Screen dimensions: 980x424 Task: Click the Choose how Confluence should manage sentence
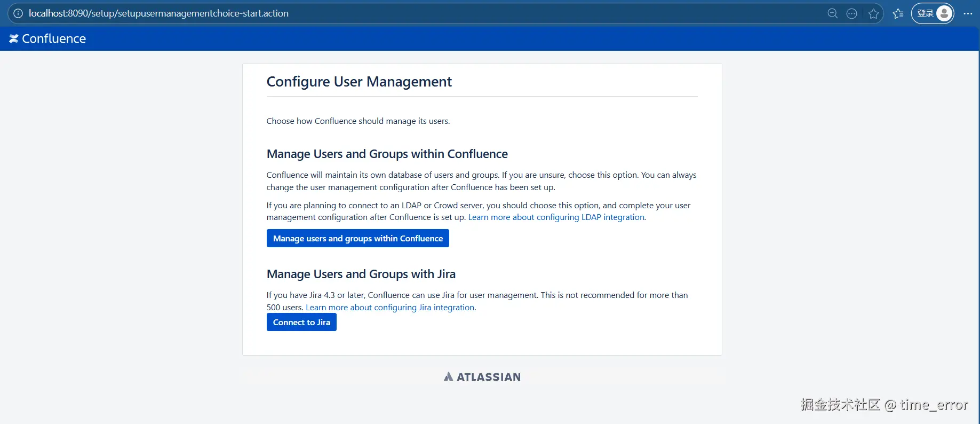coord(358,121)
